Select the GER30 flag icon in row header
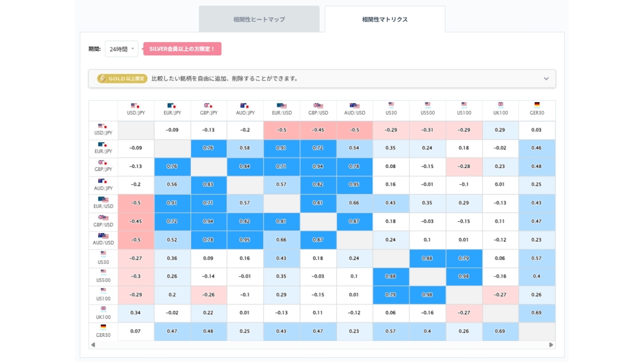The image size is (644, 362). pos(103,327)
